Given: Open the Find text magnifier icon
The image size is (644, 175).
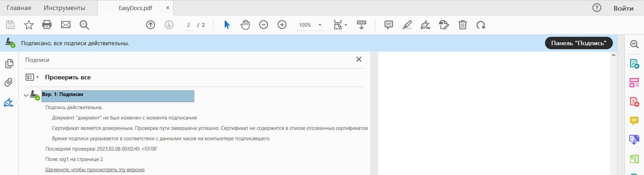Looking at the screenshot, I should (84, 25).
